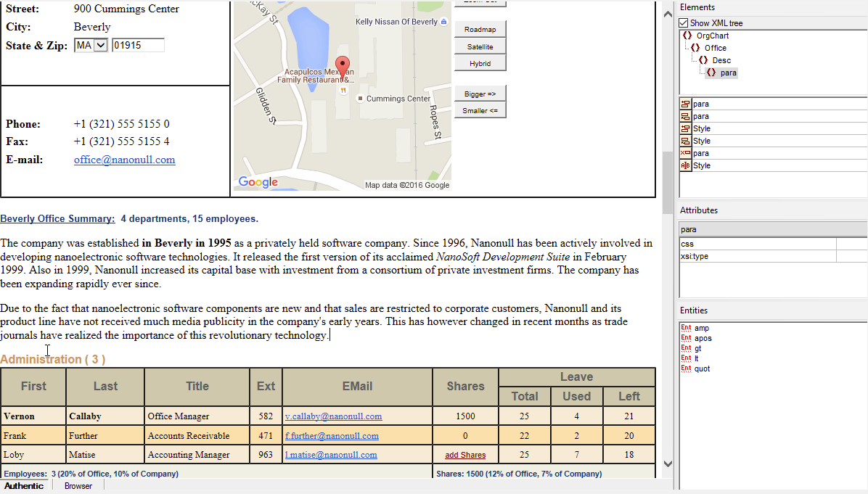Click the Beverly Office Summary link
The image size is (868, 494).
click(57, 218)
